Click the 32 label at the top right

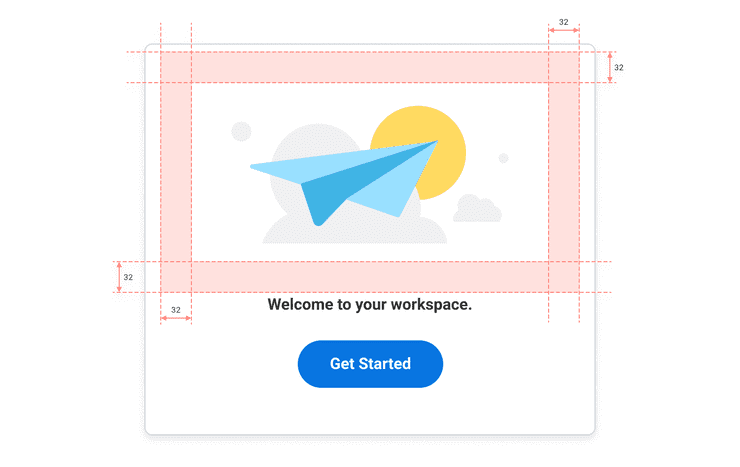point(563,22)
